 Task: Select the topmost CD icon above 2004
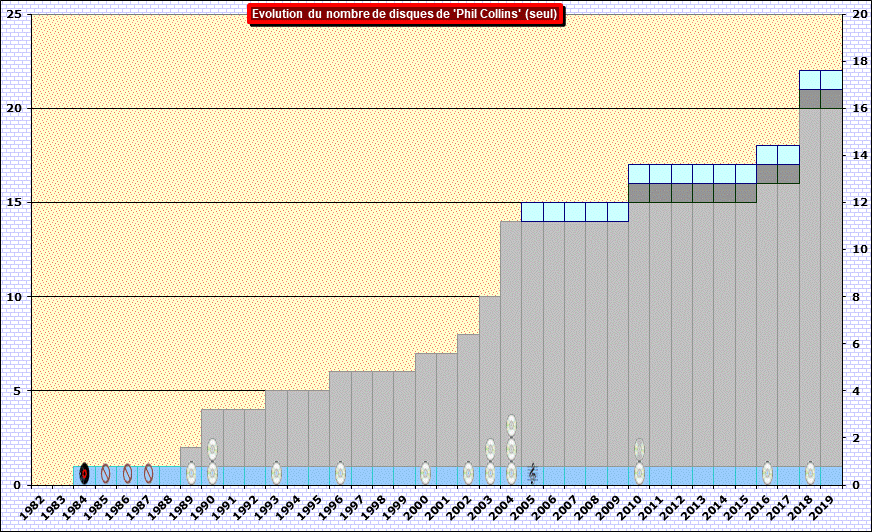tap(511, 425)
